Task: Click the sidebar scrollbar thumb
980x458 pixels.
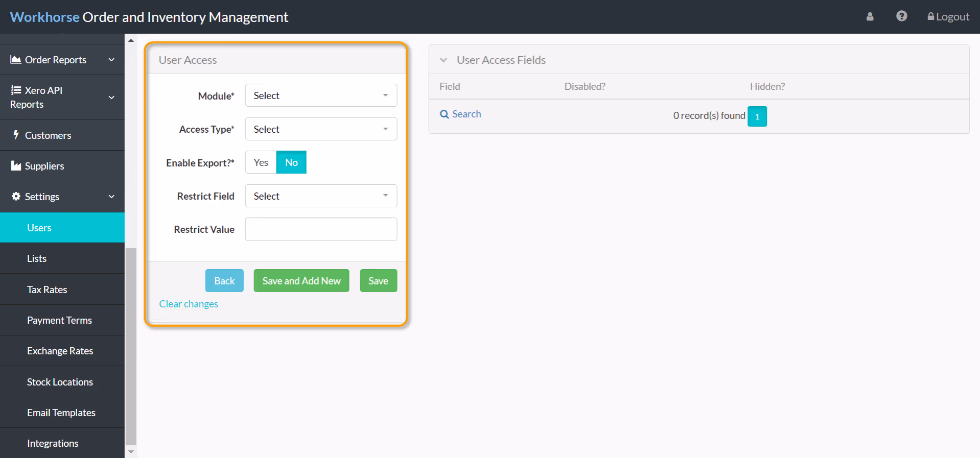Action: [131, 347]
